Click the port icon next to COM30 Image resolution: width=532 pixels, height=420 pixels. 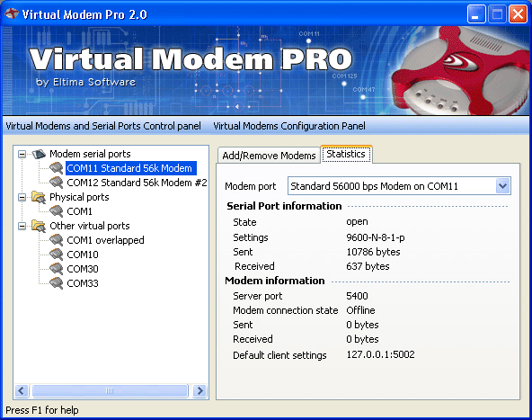(57, 269)
